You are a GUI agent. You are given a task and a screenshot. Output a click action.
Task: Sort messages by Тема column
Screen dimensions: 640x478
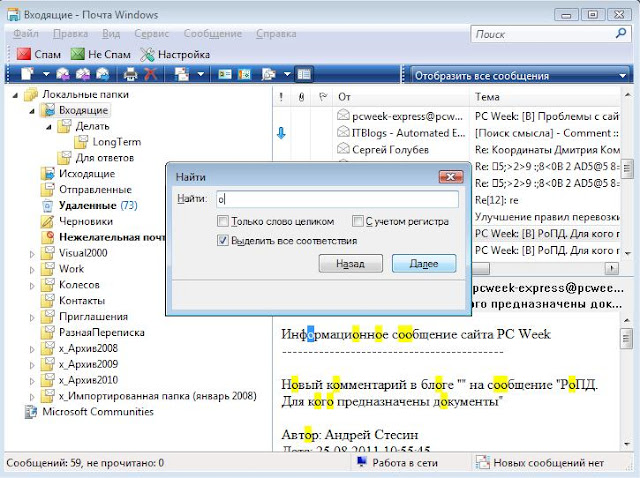tap(545, 97)
